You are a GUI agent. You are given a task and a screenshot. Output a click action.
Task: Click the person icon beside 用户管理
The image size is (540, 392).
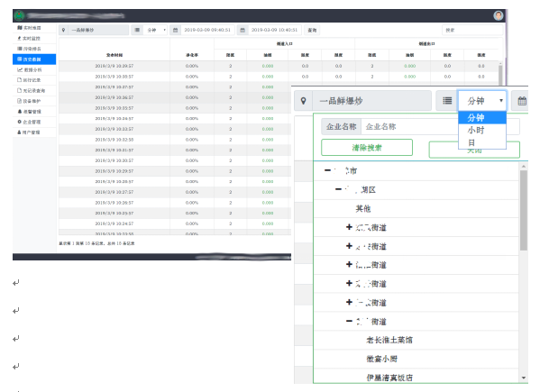pos(20,132)
